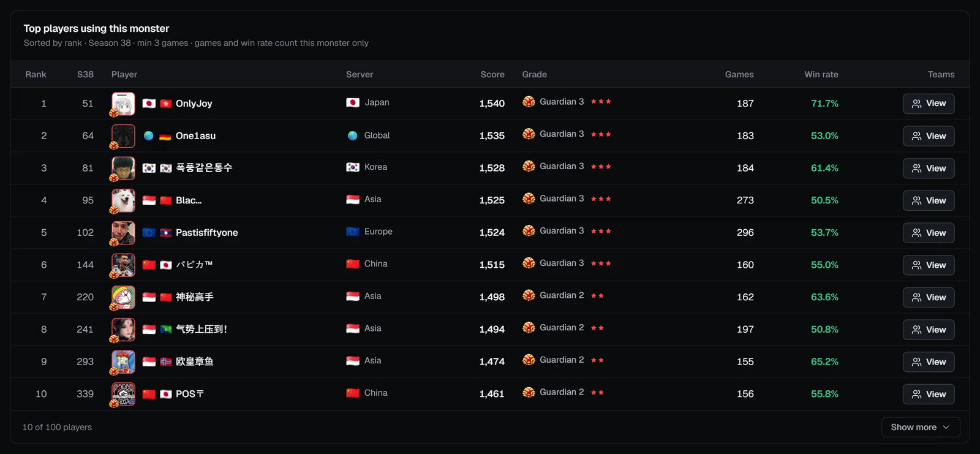
Task: Open player Pastisfiftyone's name
Action: pyautogui.click(x=207, y=233)
